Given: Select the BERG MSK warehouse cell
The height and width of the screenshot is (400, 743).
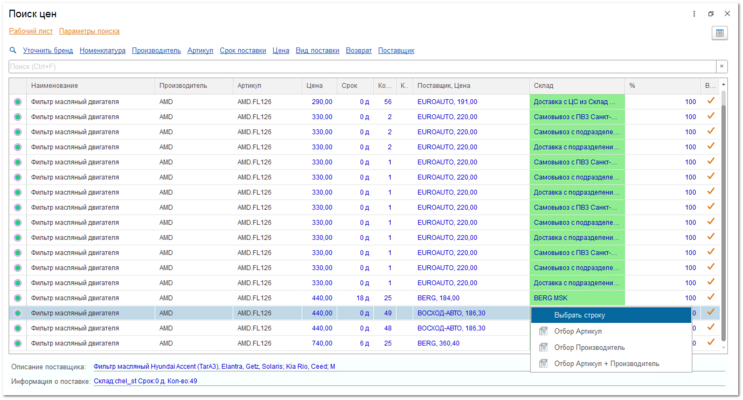Looking at the screenshot, I should 577,298.
